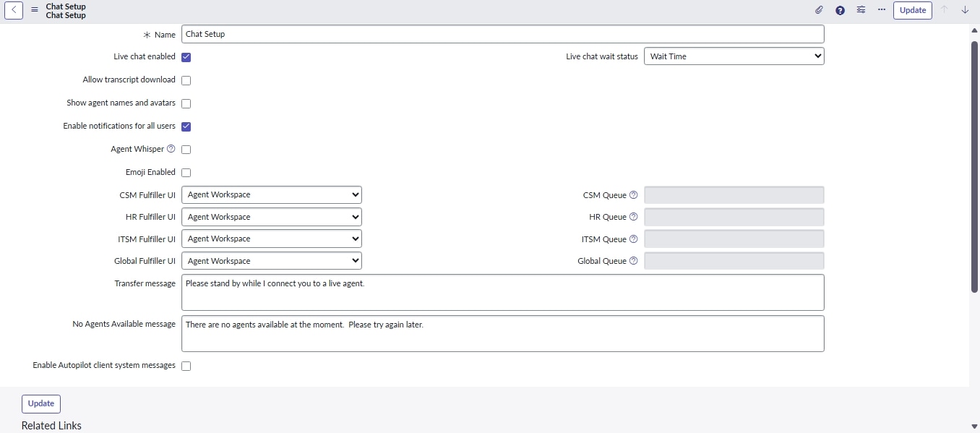Check Show agent names and avatars
Screen dimensions: 980x433
pyautogui.click(x=186, y=103)
